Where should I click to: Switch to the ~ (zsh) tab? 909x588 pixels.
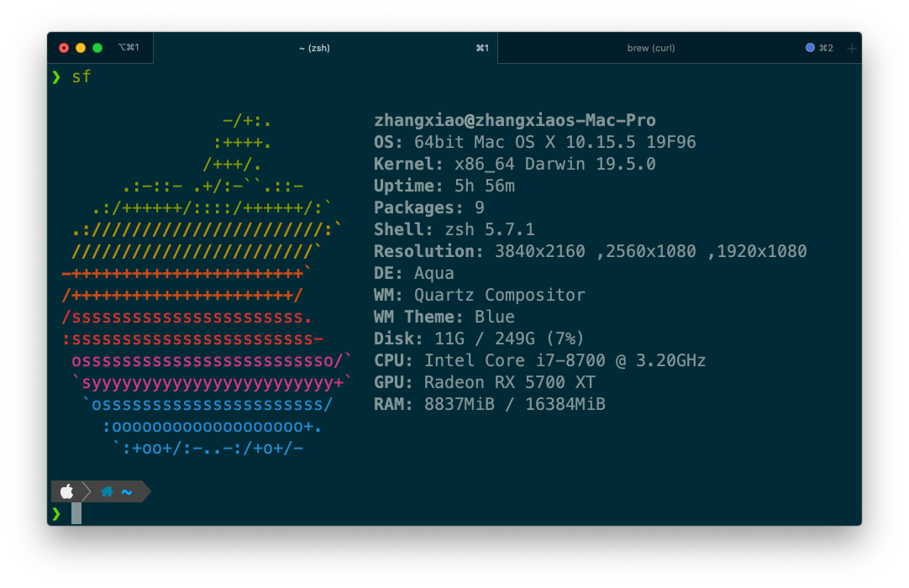coord(314,49)
